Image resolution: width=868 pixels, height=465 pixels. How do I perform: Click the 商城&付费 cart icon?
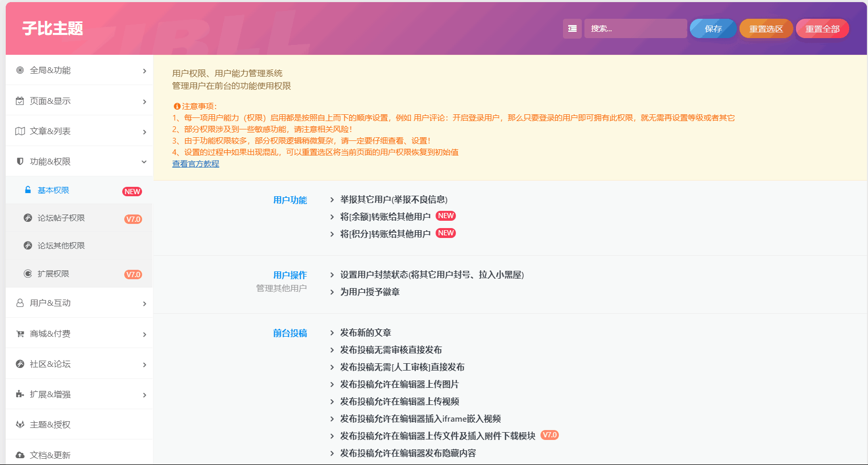click(x=20, y=333)
